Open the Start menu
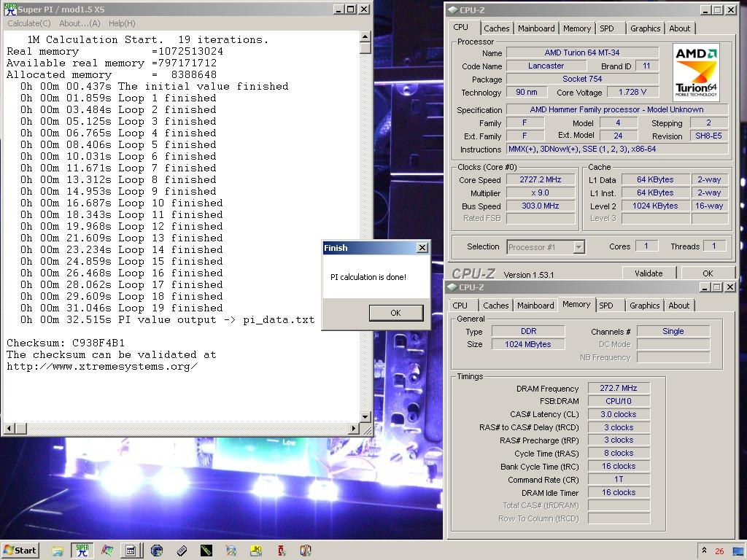Viewport: 747px width, 560px height. (x=20, y=551)
